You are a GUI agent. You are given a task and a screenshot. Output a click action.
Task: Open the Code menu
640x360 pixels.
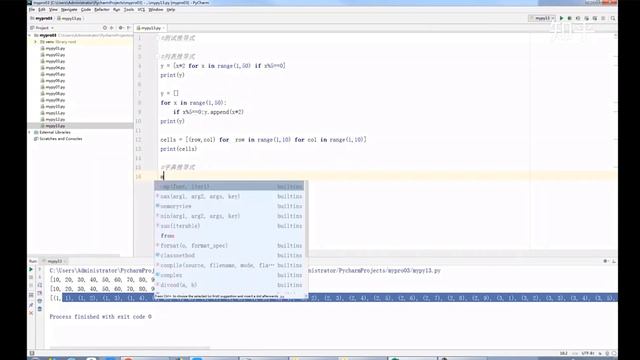[86, 9]
